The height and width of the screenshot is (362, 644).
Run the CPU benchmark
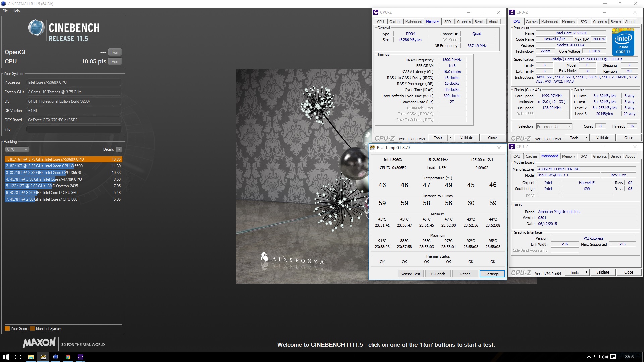click(115, 62)
